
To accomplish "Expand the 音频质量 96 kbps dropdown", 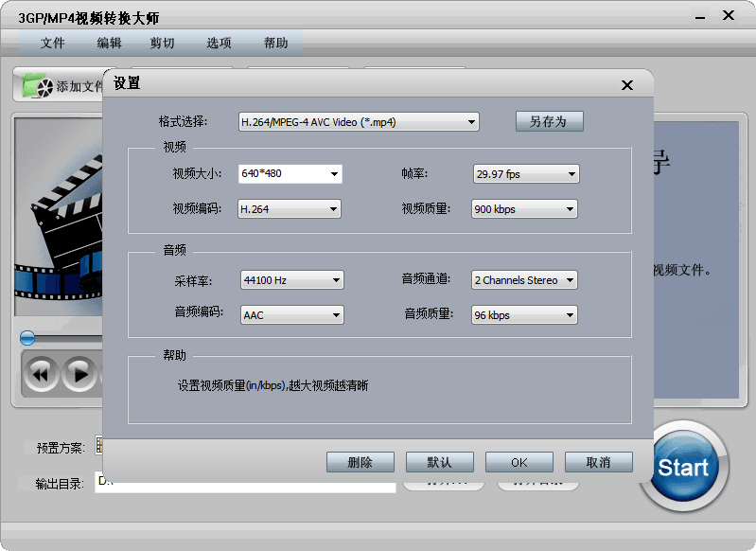I will (524, 315).
